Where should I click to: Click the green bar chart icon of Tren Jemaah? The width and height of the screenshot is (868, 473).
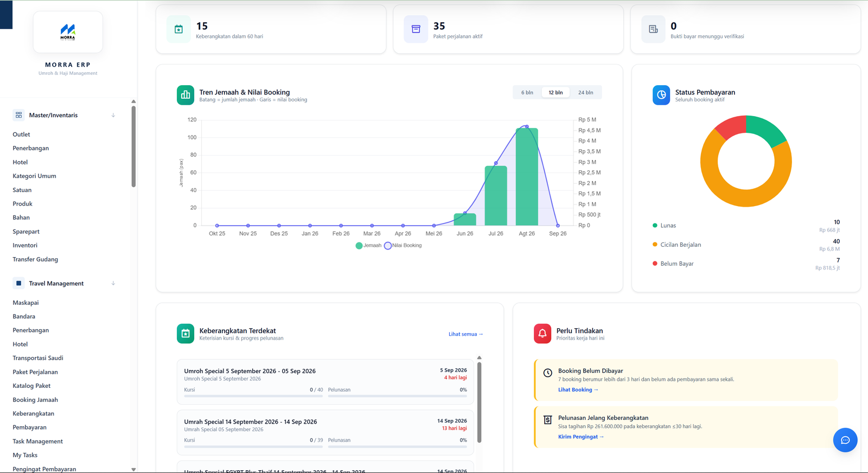pos(186,95)
